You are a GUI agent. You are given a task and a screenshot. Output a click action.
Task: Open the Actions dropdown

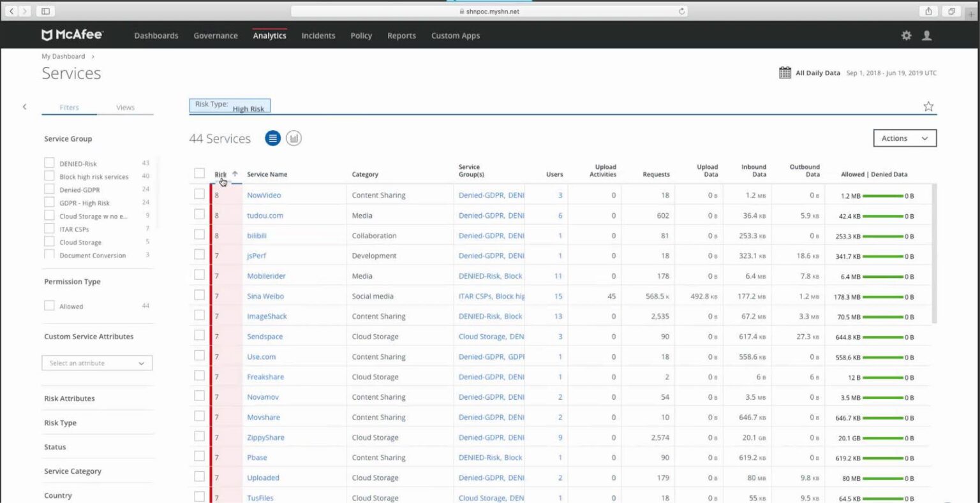pos(905,138)
